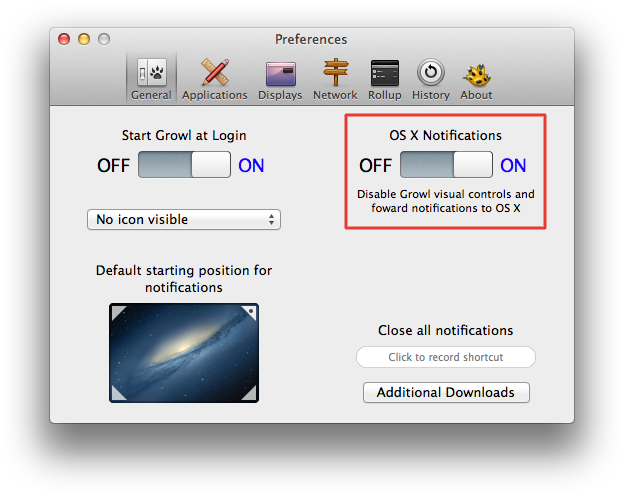Select top-right corner of position picker

(x=250, y=312)
